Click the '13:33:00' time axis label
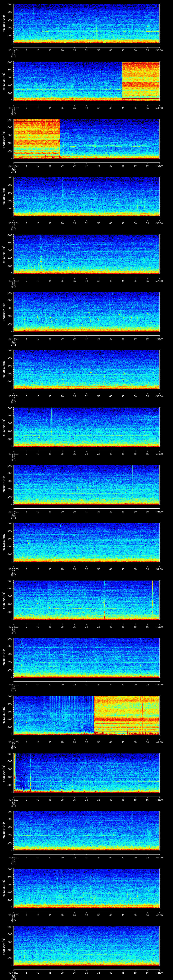 13,281
